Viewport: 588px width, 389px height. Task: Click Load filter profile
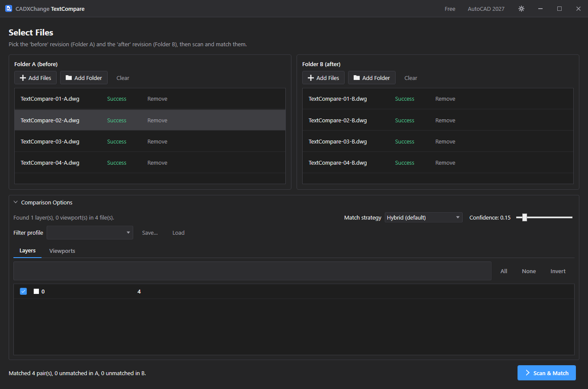point(179,233)
